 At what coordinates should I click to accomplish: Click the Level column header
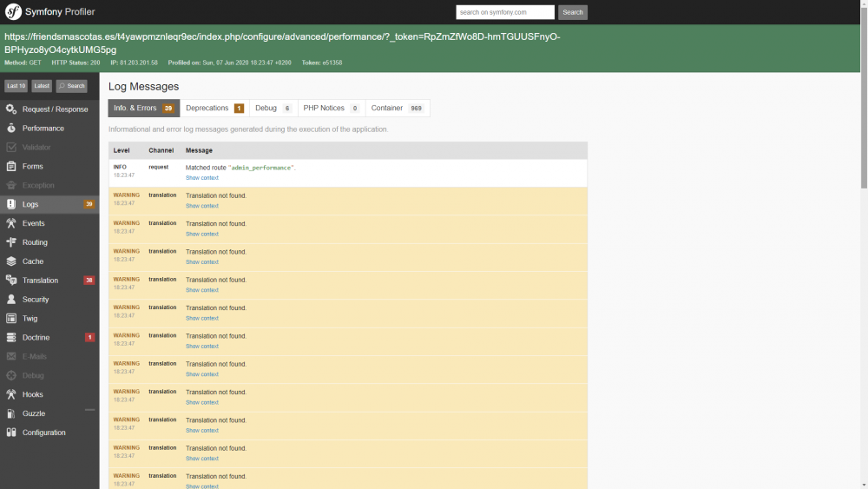coord(122,150)
